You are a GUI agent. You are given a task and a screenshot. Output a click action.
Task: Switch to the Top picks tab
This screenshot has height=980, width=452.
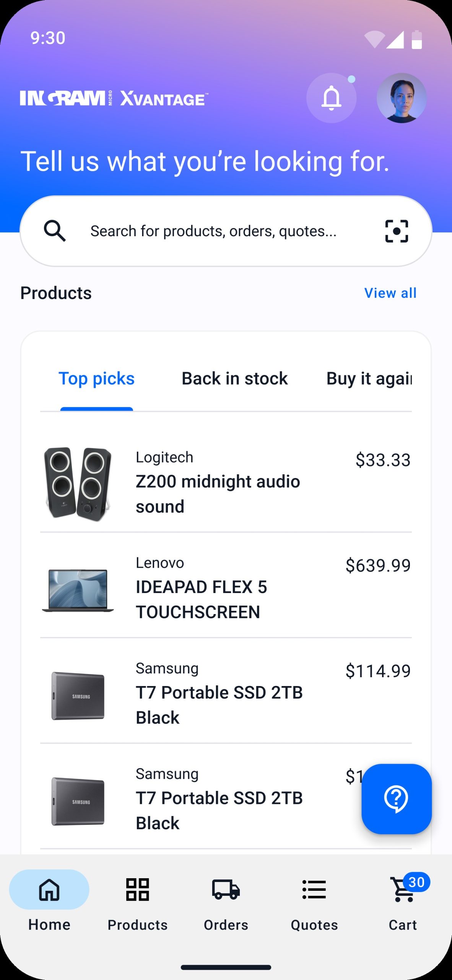coord(96,379)
